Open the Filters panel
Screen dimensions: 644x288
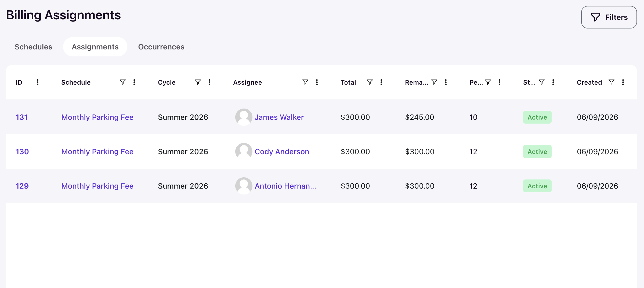click(609, 17)
